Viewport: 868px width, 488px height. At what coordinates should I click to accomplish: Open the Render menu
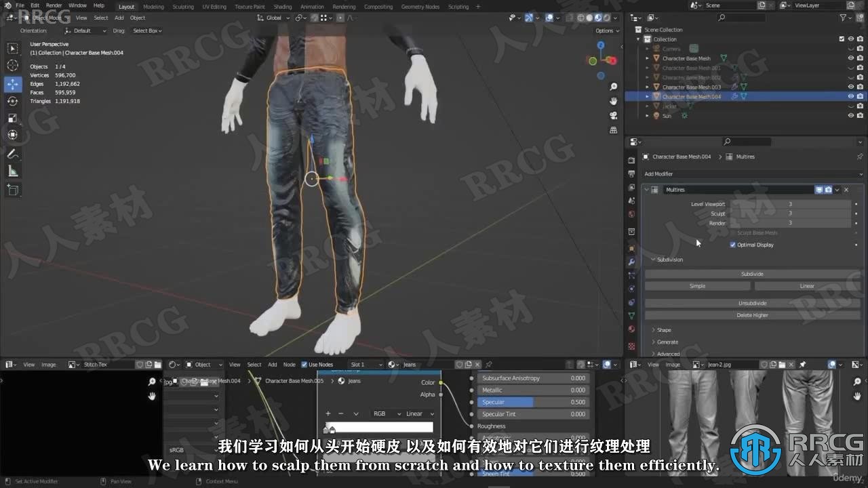54,5
